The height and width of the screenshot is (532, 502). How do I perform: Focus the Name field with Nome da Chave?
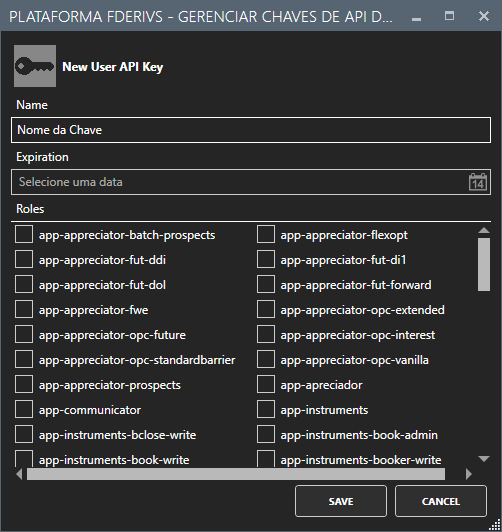click(251, 130)
